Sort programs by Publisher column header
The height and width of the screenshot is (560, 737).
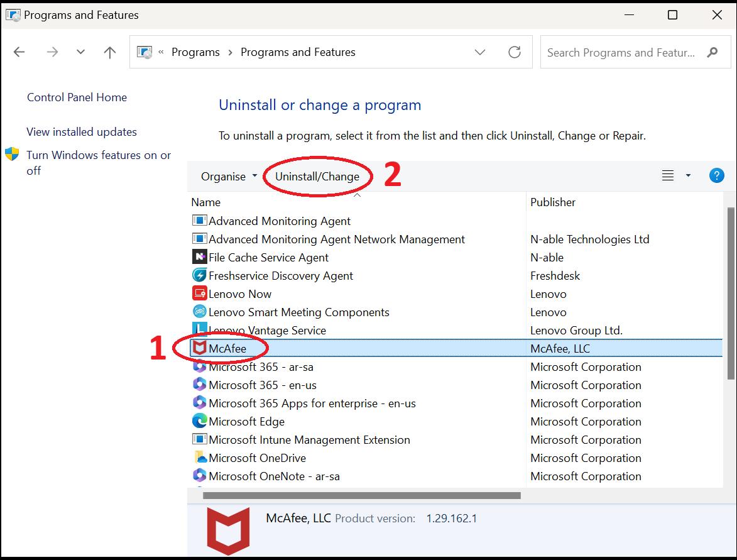[553, 202]
